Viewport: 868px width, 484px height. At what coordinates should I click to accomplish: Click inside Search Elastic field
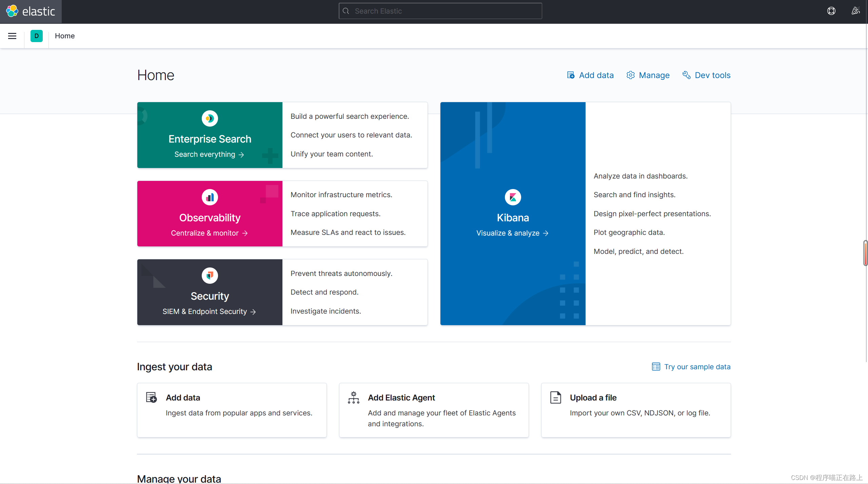point(440,11)
